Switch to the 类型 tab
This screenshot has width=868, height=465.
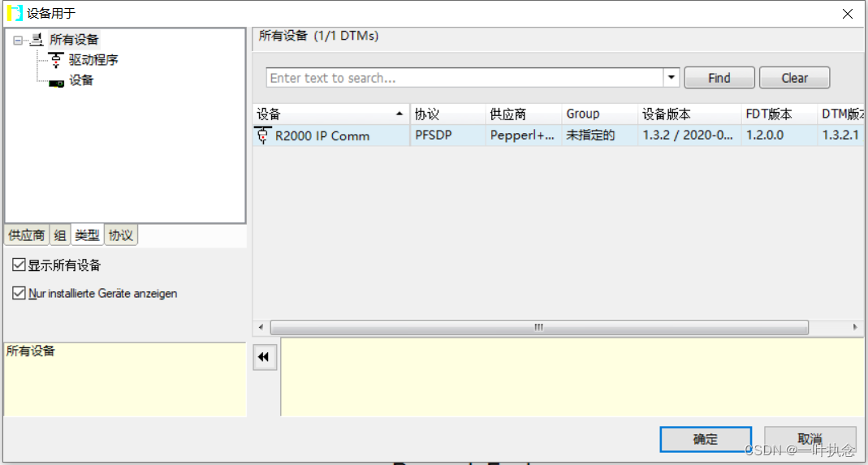(x=87, y=236)
